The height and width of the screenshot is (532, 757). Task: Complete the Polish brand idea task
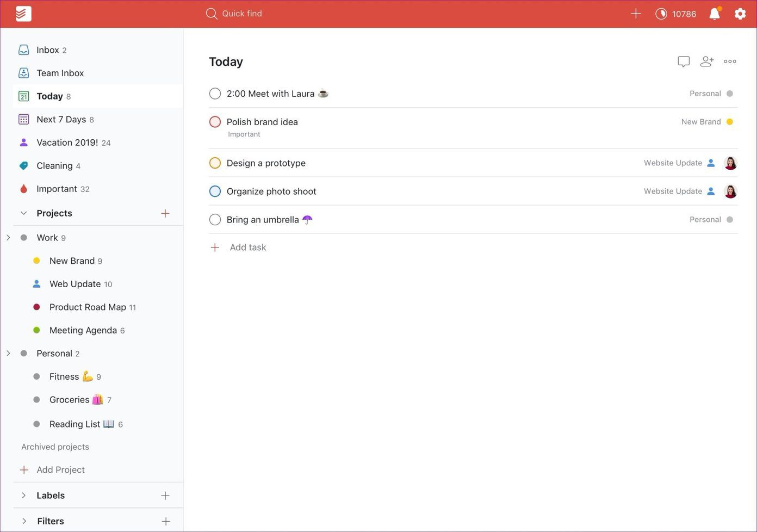[215, 122]
